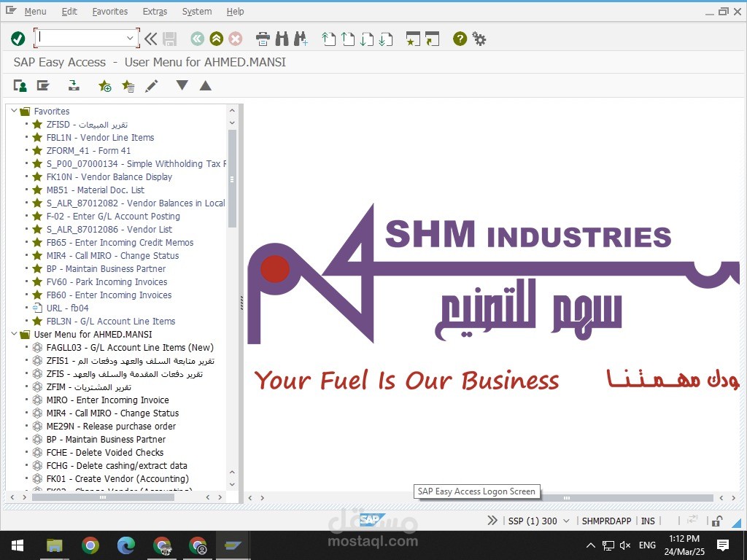
Task: Click the Move Favorites Down triangle
Action: [182, 85]
